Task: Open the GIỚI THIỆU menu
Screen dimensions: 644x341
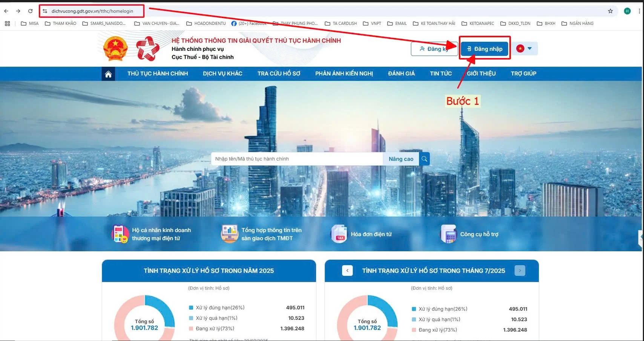Action: (x=481, y=74)
